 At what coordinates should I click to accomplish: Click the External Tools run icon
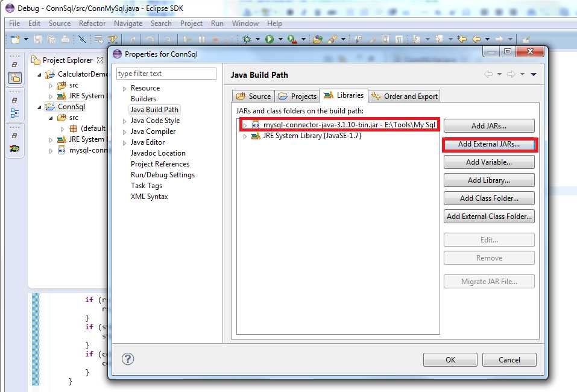click(x=292, y=39)
